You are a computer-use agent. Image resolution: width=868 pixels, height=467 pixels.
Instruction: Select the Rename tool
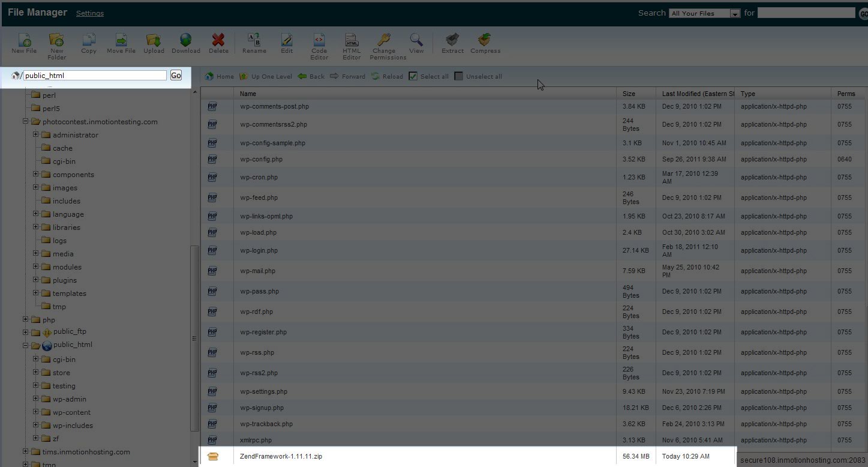(x=254, y=43)
